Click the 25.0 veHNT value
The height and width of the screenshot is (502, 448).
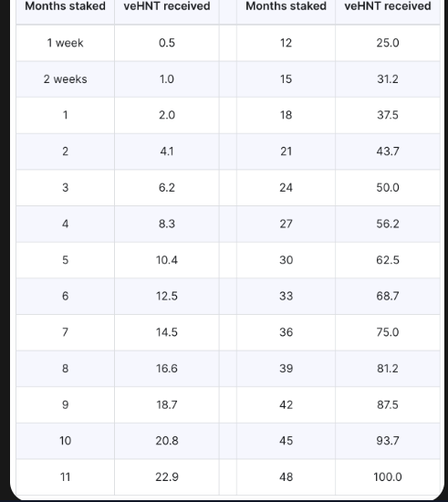click(x=388, y=43)
